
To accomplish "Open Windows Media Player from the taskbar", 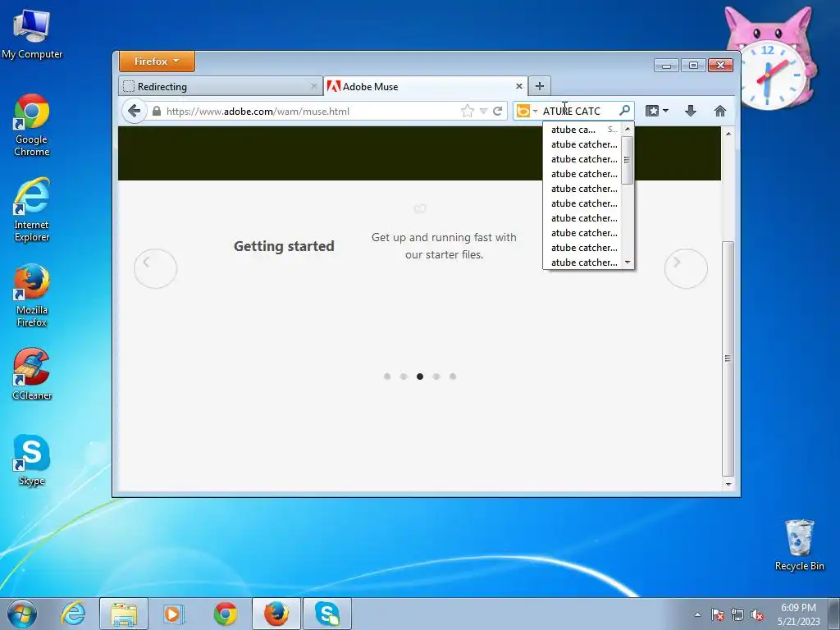I will click(x=173, y=614).
